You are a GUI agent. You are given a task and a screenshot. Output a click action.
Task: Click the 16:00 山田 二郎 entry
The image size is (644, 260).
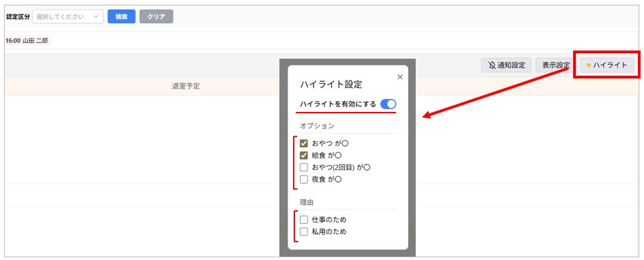(x=27, y=41)
